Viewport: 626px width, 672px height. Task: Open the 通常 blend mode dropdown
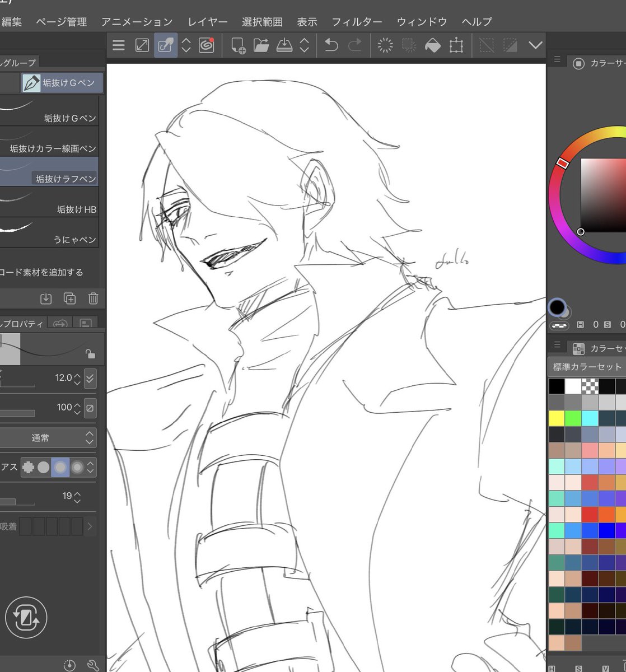pos(47,438)
